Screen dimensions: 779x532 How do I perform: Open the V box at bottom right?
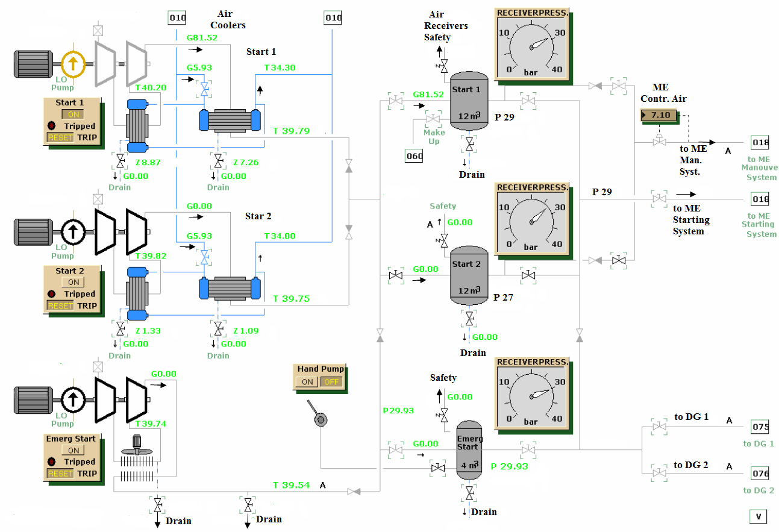(759, 516)
